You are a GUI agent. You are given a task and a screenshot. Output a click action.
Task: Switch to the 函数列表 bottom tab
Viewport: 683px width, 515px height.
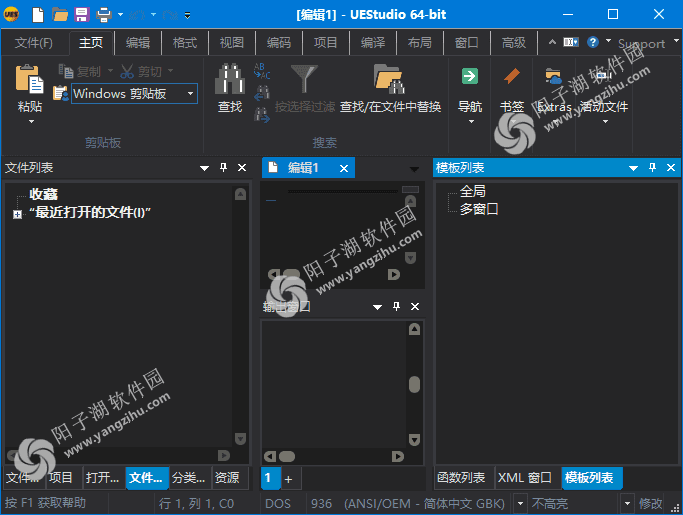tap(461, 478)
